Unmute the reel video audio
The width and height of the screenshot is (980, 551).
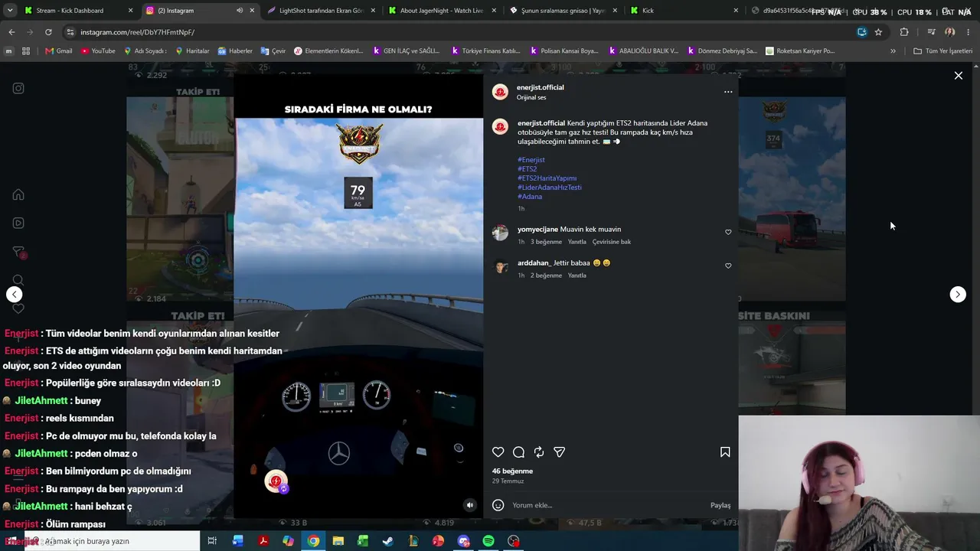tap(470, 505)
